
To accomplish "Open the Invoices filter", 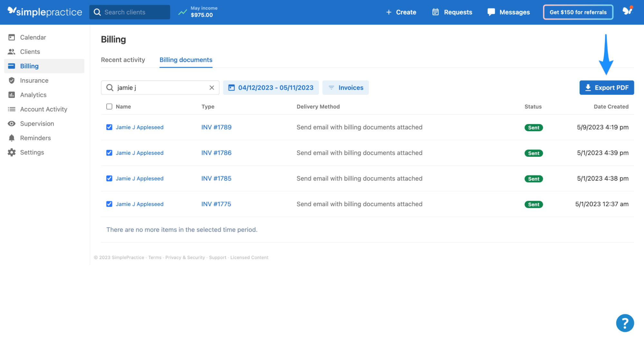I will (x=345, y=87).
